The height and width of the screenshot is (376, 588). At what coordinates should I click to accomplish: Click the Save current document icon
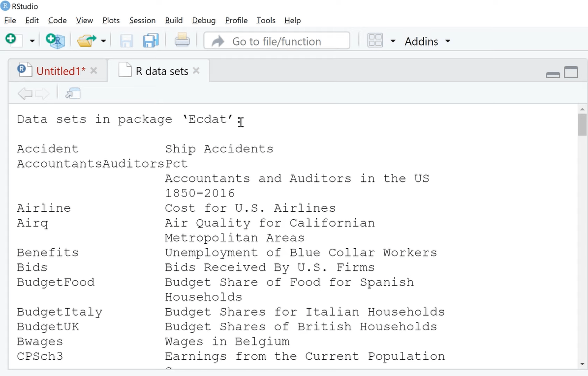(126, 41)
